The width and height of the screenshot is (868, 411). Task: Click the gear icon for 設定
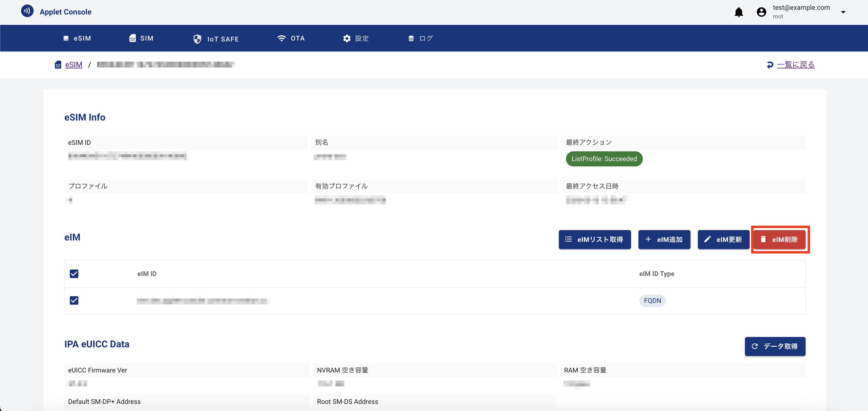tap(347, 38)
